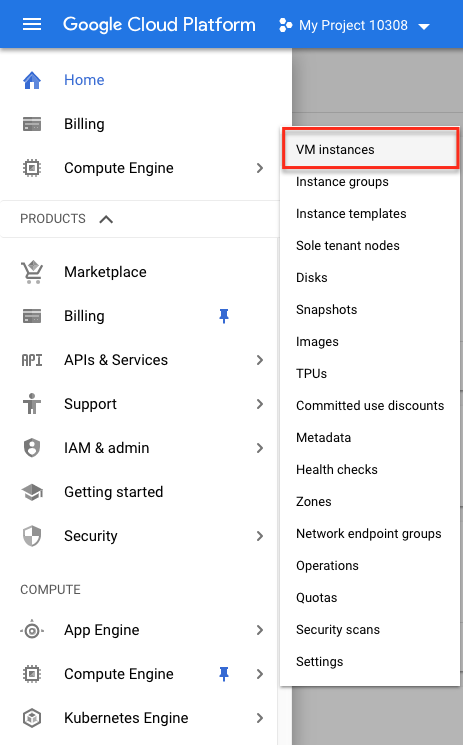Click the Home house icon

pyautogui.click(x=32, y=80)
